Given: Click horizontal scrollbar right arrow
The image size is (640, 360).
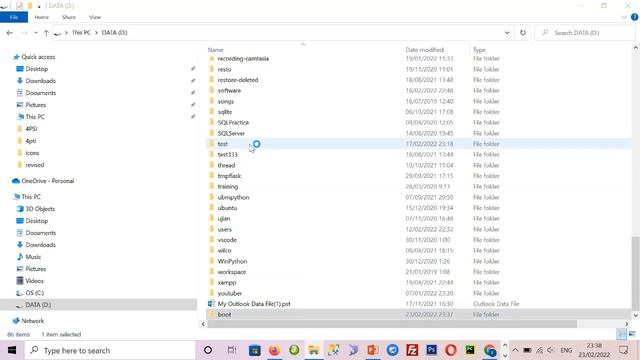Looking at the screenshot, I should pyautogui.click(x=627, y=324).
